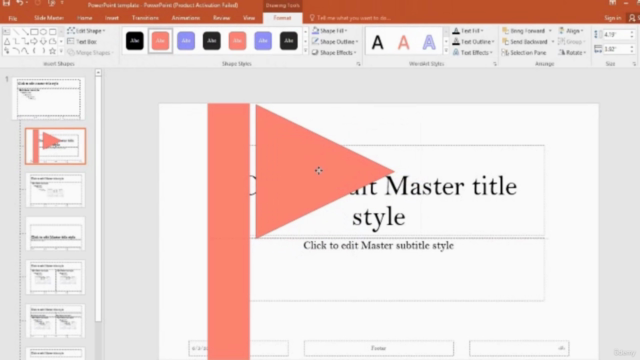
Task: Click the thumbnail pane scroll up arrow
Action: (98, 73)
